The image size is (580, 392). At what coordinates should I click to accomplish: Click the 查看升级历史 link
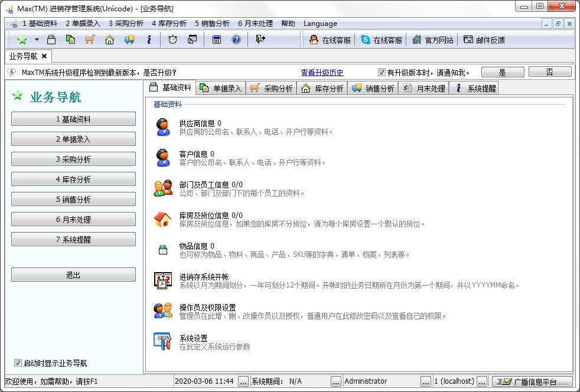click(322, 73)
